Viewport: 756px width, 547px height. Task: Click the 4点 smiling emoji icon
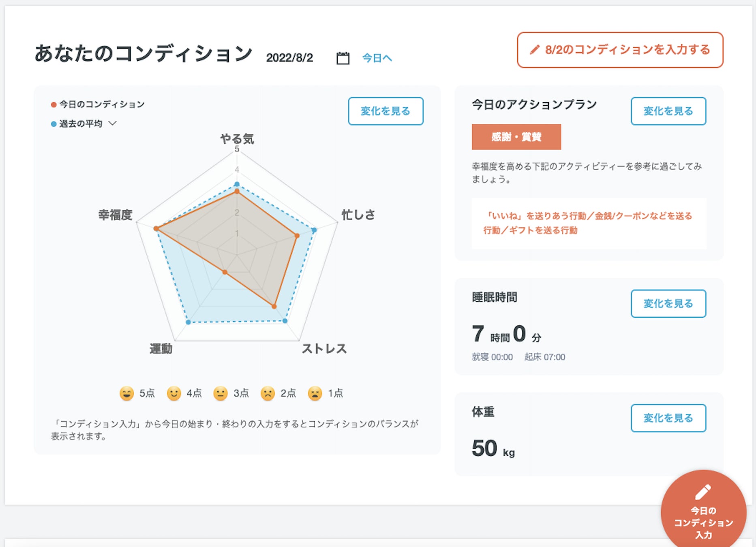[x=173, y=393]
